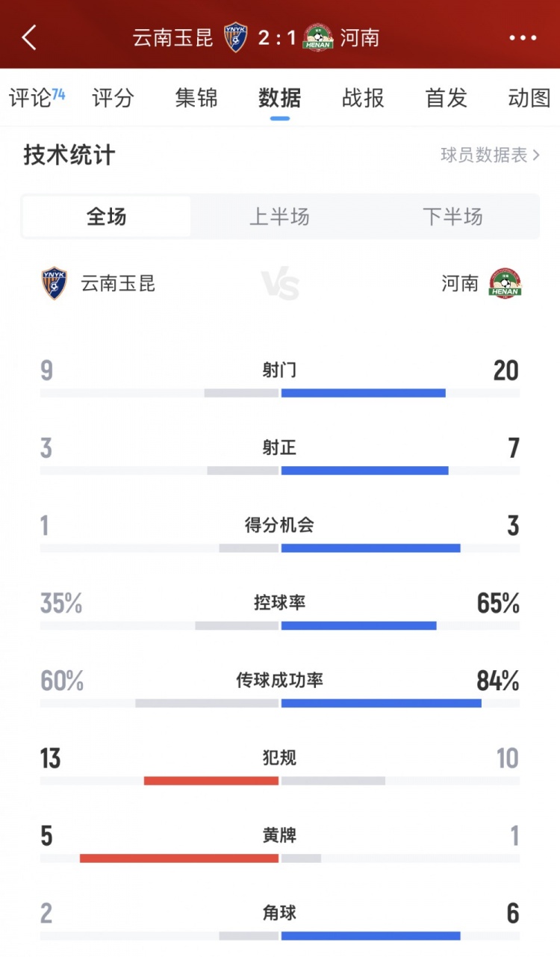
Task: Switch to the 集锦 highlights tab
Action: [x=196, y=98]
